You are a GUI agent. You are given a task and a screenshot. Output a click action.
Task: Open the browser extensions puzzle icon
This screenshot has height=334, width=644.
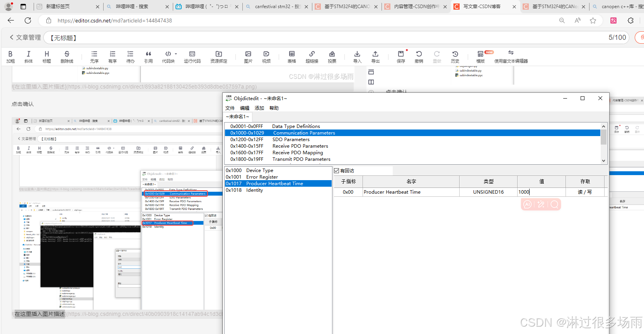click(x=630, y=20)
